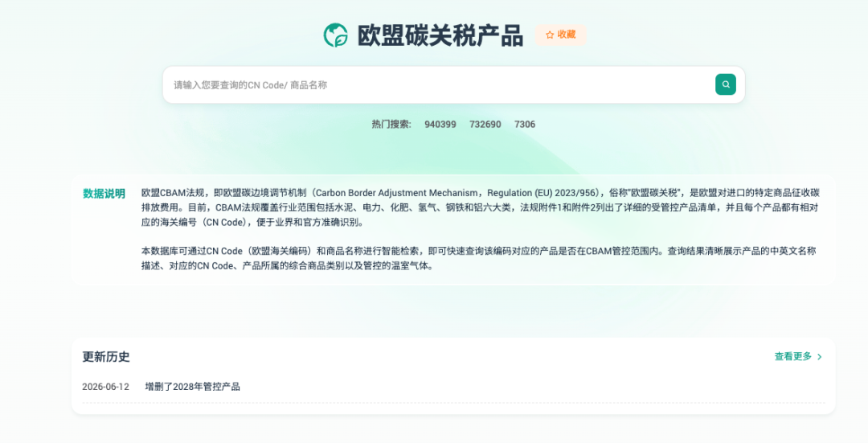This screenshot has height=443, width=868.
Task: Select update date 2026-06-12
Action: [106, 387]
